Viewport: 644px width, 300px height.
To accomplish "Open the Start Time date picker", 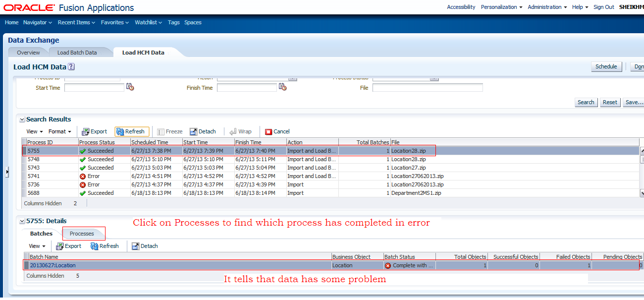I will 130,87.
